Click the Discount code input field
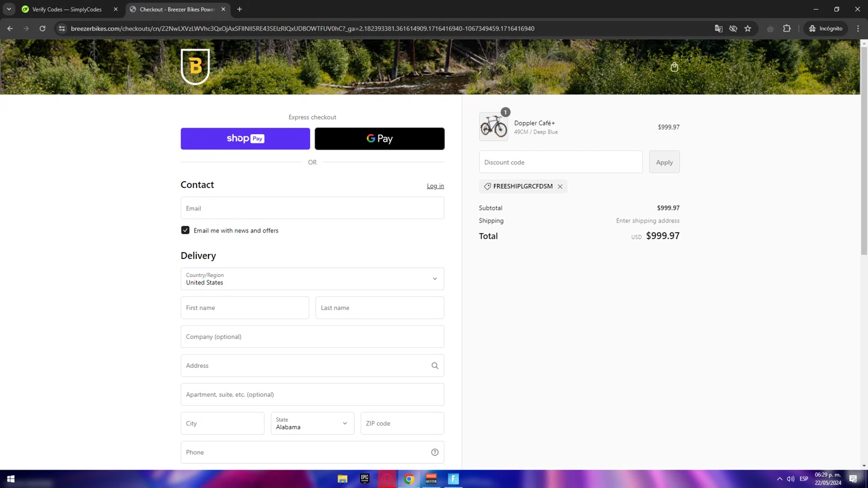The image size is (868, 488). (561, 162)
